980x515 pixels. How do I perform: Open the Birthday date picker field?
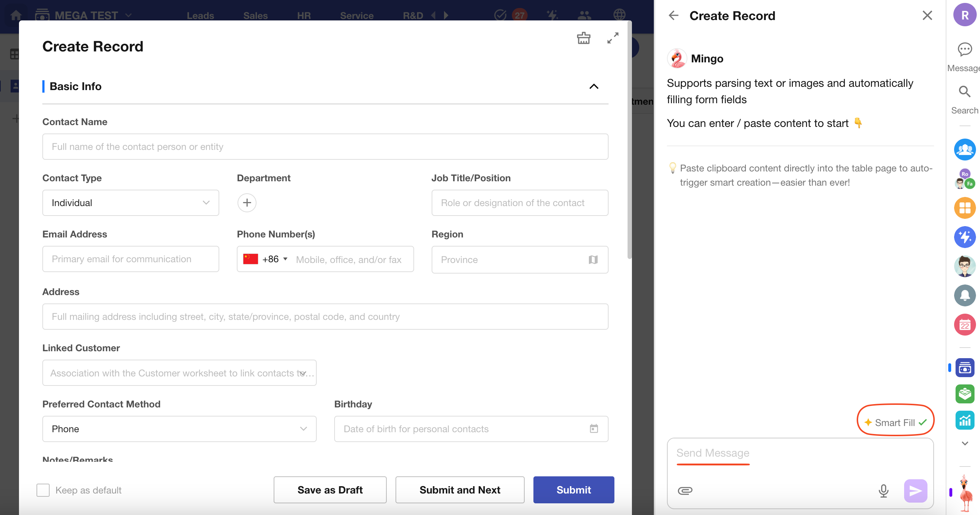[x=471, y=429]
